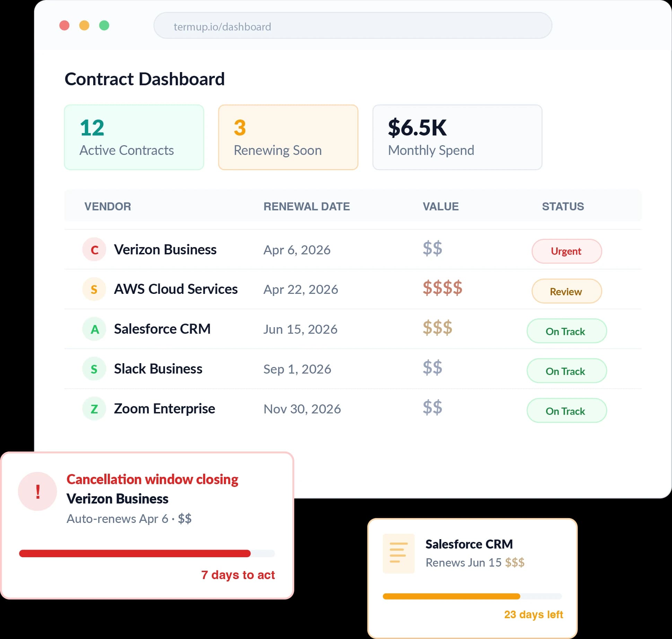The image size is (672, 639).
Task: Toggle the Urgent status badge for Verizon
Action: tap(566, 251)
